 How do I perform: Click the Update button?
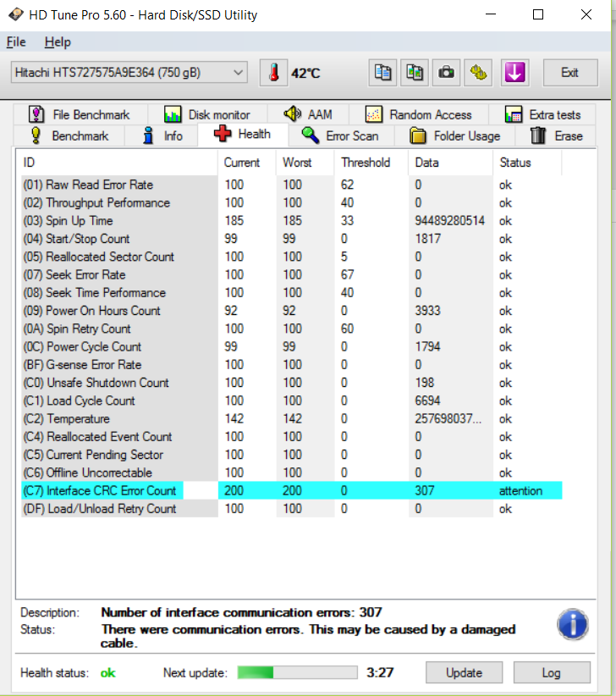[x=464, y=672]
